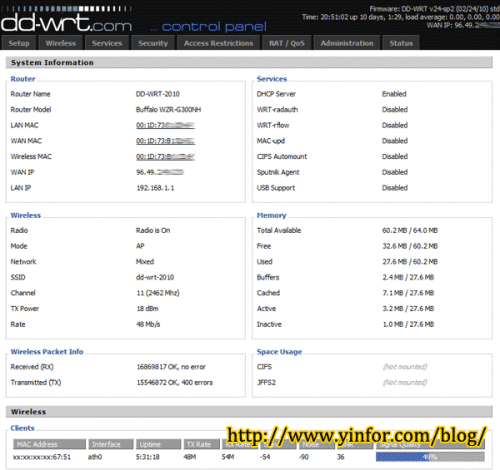500x470 pixels.
Task: Click the MAC-upd Disabled status
Action: [x=395, y=141]
